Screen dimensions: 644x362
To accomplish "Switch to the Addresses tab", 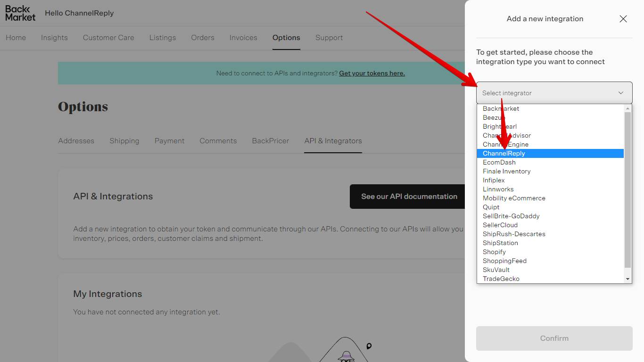I will (x=76, y=141).
